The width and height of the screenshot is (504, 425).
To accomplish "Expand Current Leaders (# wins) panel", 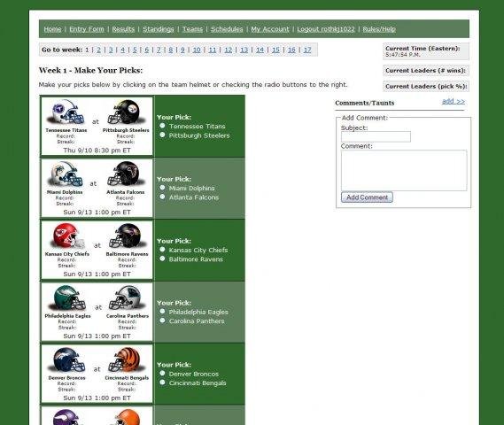I will [x=426, y=71].
